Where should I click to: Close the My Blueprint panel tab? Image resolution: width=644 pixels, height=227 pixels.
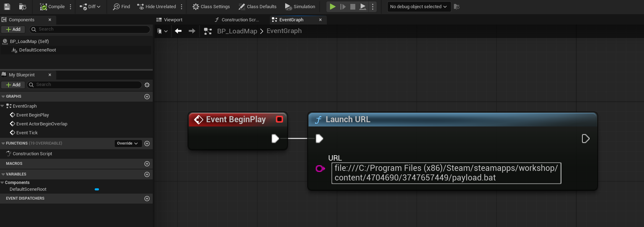(x=50, y=75)
